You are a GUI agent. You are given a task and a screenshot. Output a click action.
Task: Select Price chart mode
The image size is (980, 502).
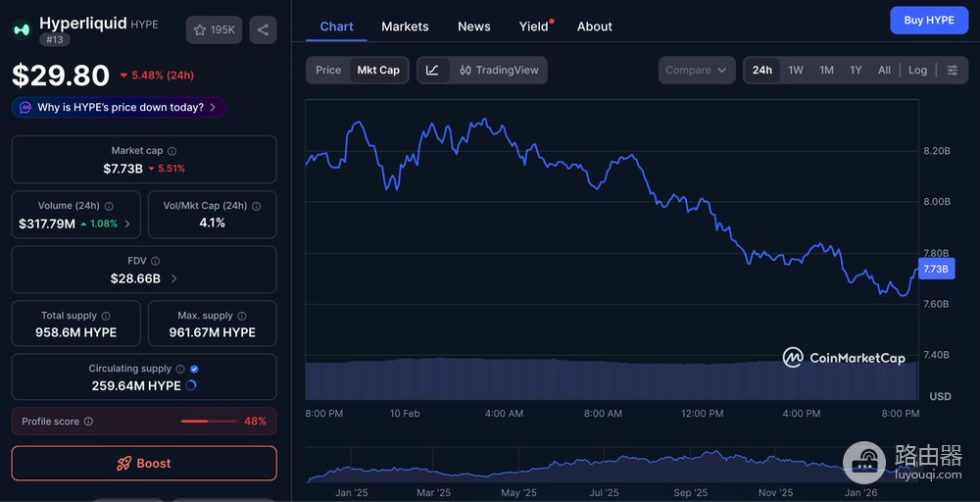[328, 70]
